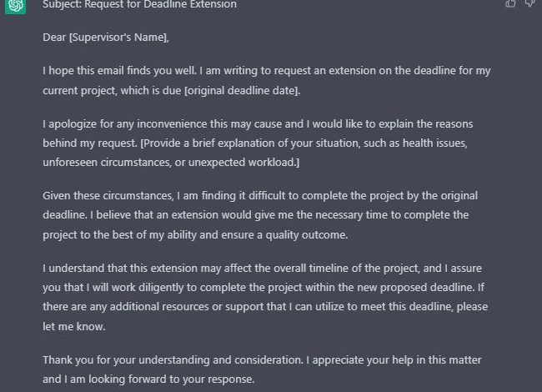Click the "[Supervisor's Name]" placeholder
The image size is (542, 392).
click(x=118, y=37)
